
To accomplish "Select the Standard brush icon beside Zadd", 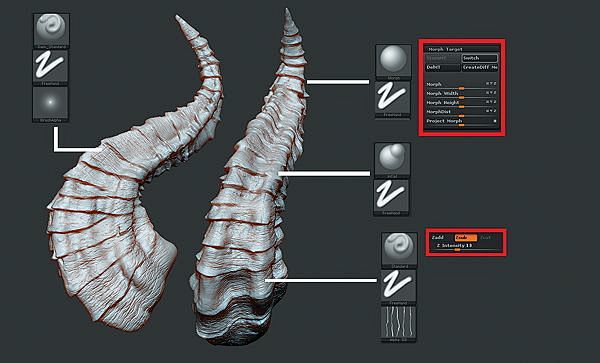I will click(399, 250).
